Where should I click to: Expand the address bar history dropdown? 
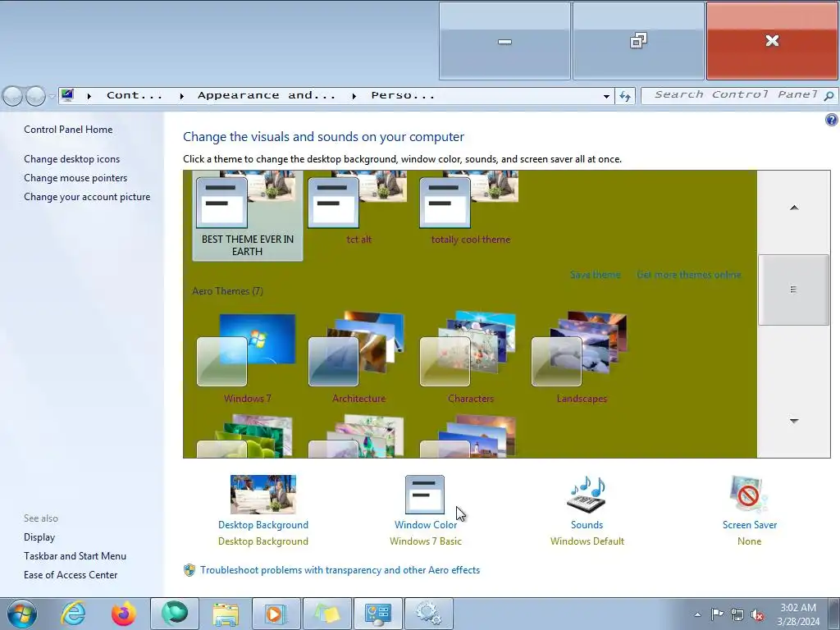coord(606,96)
